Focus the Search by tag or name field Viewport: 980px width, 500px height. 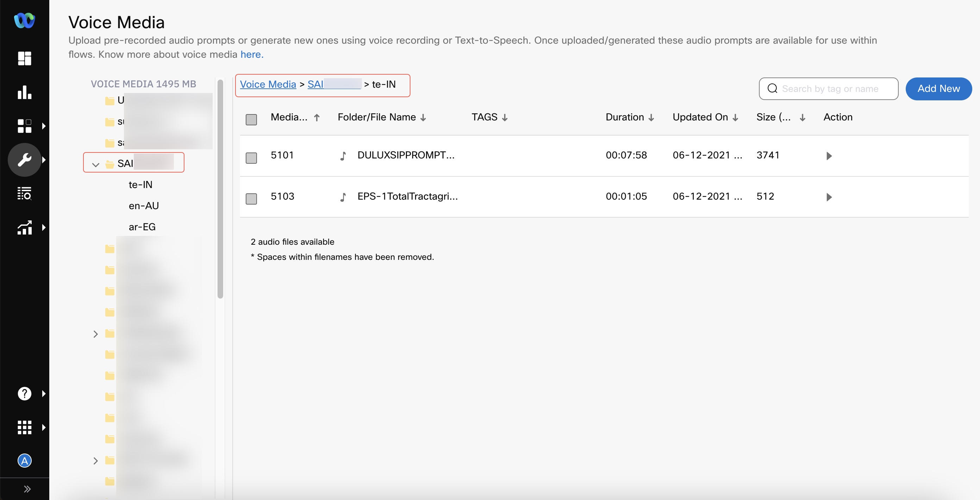[x=829, y=89]
